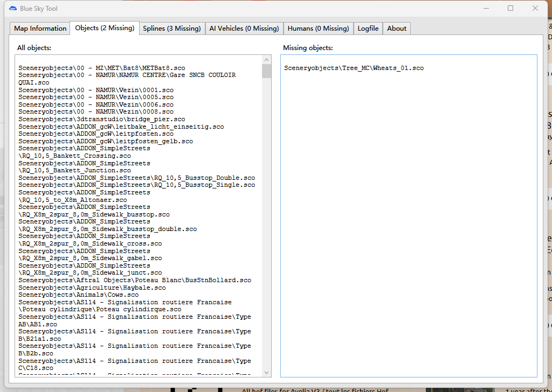
Task: Click the Blue Sky Tool cloud icon
Action: point(13,9)
